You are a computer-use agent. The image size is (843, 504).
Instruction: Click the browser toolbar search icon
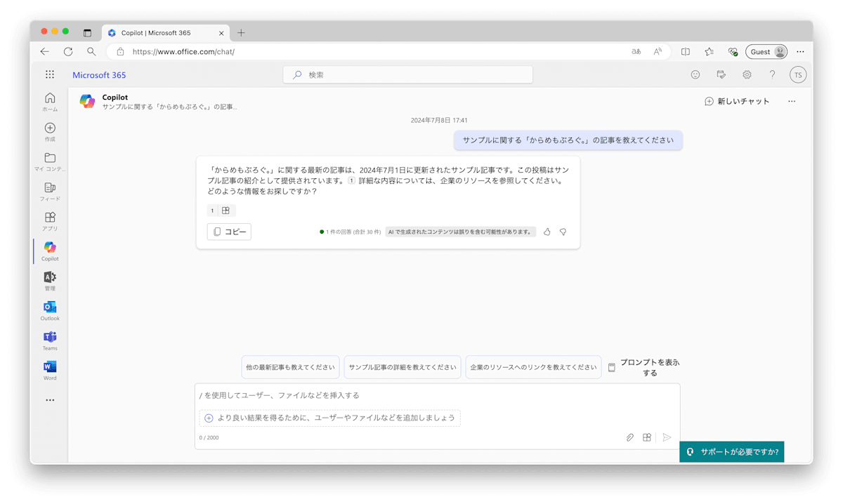91,52
